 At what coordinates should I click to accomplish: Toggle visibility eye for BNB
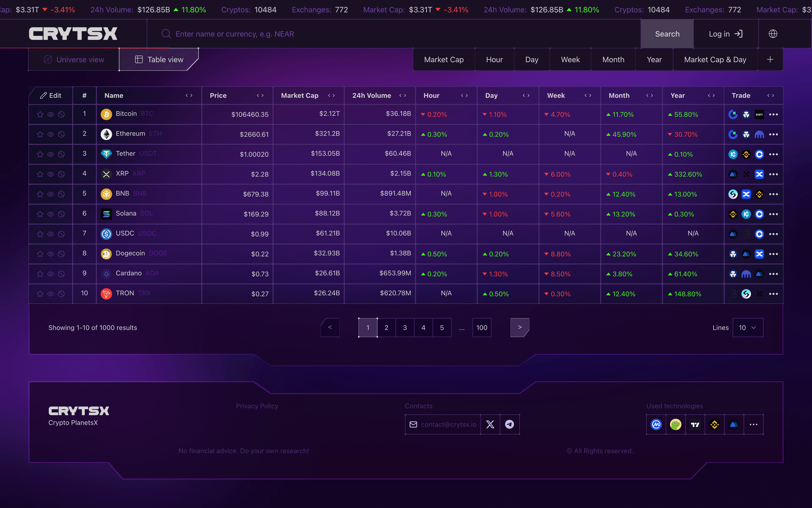[50, 194]
